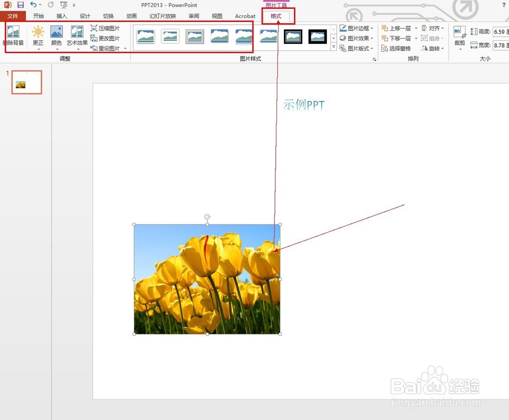Switch to the View (视图) tab
Screen dimensions: 509x420
click(217, 16)
